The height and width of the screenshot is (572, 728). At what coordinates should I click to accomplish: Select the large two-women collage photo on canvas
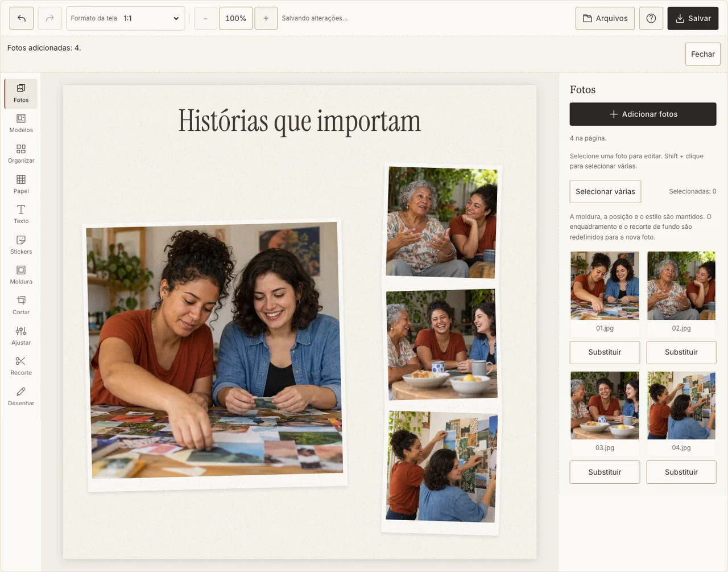216,355
